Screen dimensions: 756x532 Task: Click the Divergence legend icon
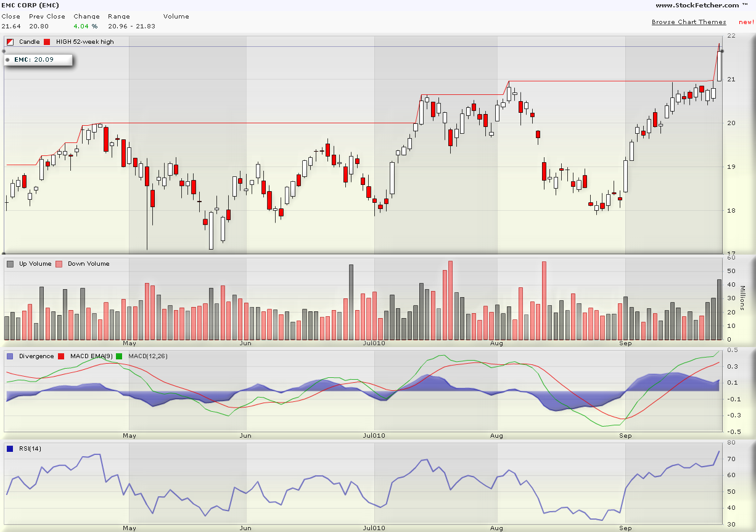pyautogui.click(x=10, y=356)
